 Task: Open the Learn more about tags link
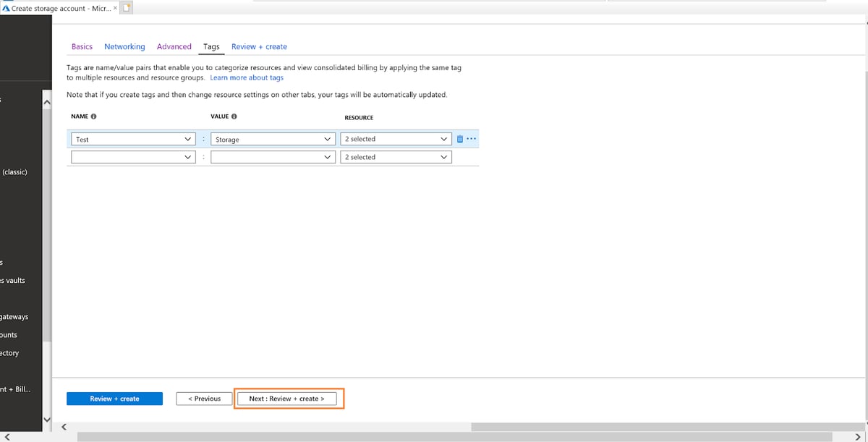tap(247, 77)
